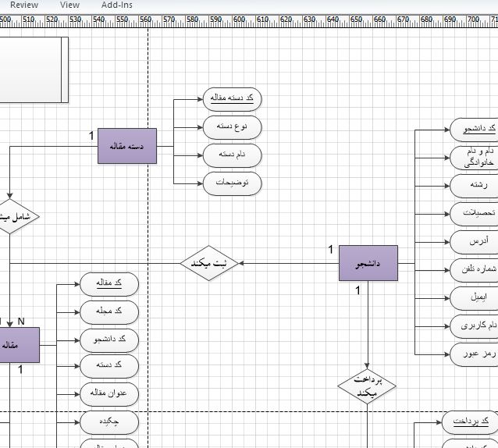The image size is (498, 448).
Task: Select the ایمیل attribute oval
Action: pyautogui.click(x=474, y=298)
